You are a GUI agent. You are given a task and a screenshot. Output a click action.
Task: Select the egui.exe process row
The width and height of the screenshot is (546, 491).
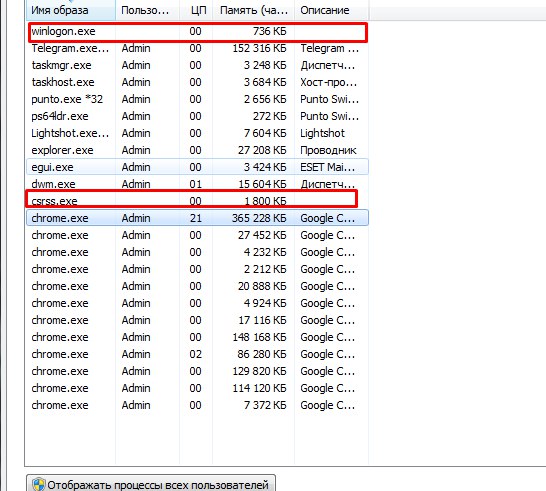point(197,167)
